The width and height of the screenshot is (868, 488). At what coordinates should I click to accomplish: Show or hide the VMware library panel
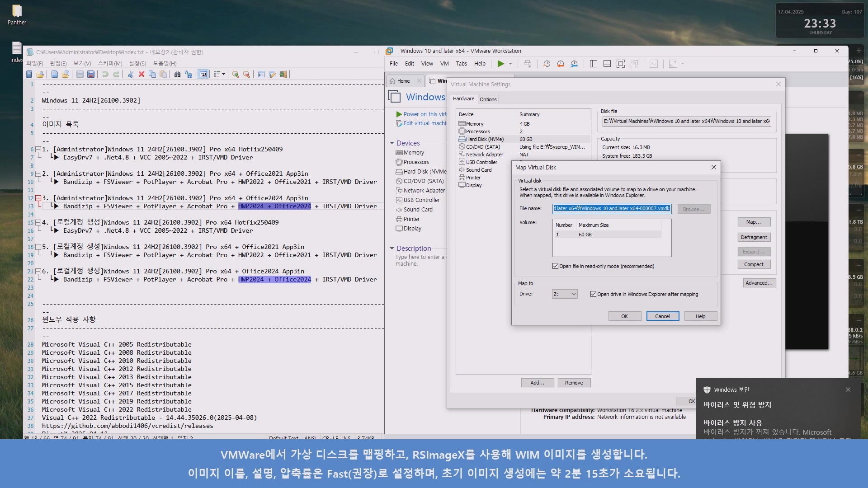pos(594,64)
